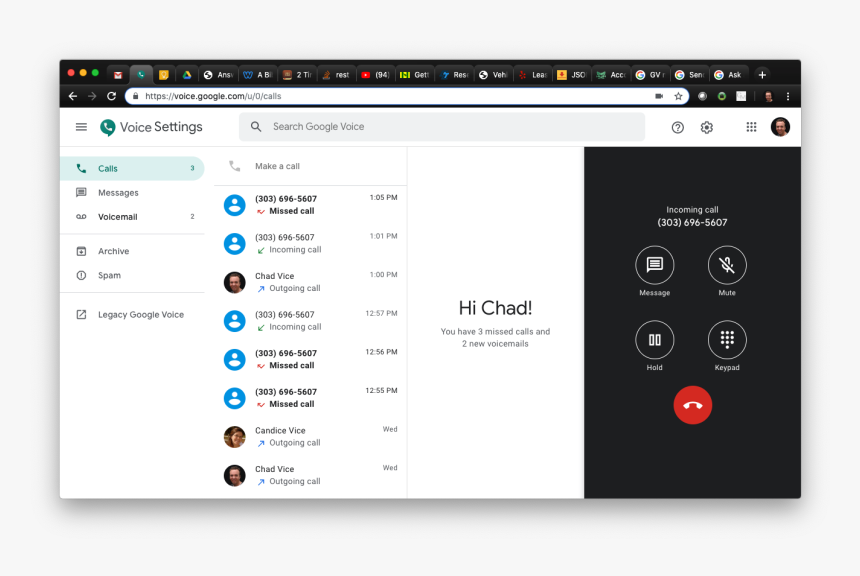Open the Settings gear icon
Screen dimensions: 860x576
coord(706,127)
